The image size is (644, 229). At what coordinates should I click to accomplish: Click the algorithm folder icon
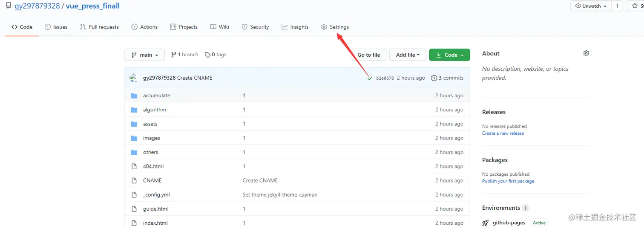tap(134, 110)
